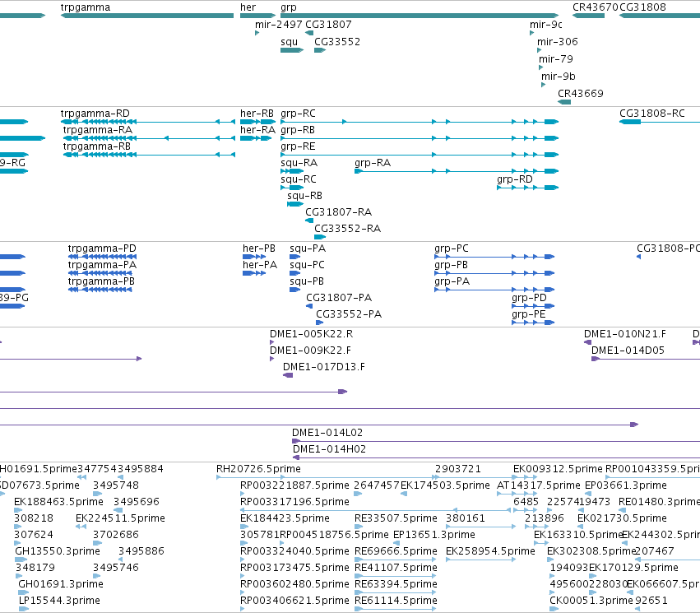Click the DME1-014L02 clone label
This screenshot has width=700, height=613.
pyautogui.click(x=327, y=433)
